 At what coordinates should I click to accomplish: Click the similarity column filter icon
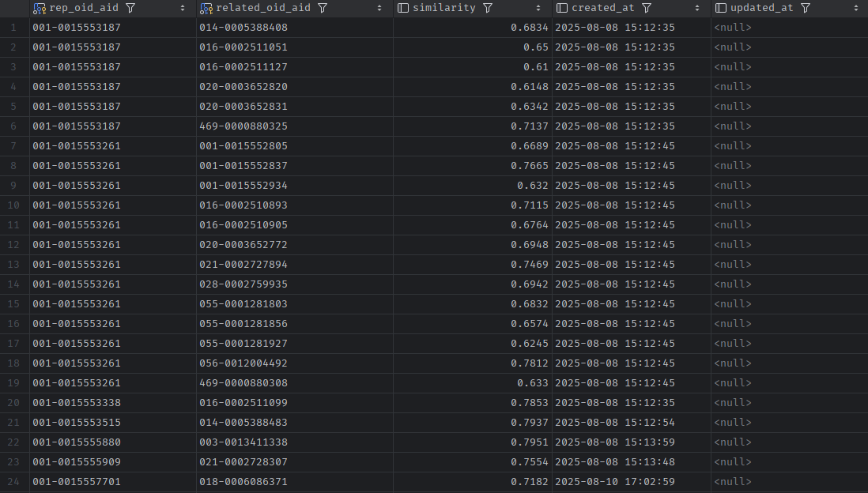488,8
